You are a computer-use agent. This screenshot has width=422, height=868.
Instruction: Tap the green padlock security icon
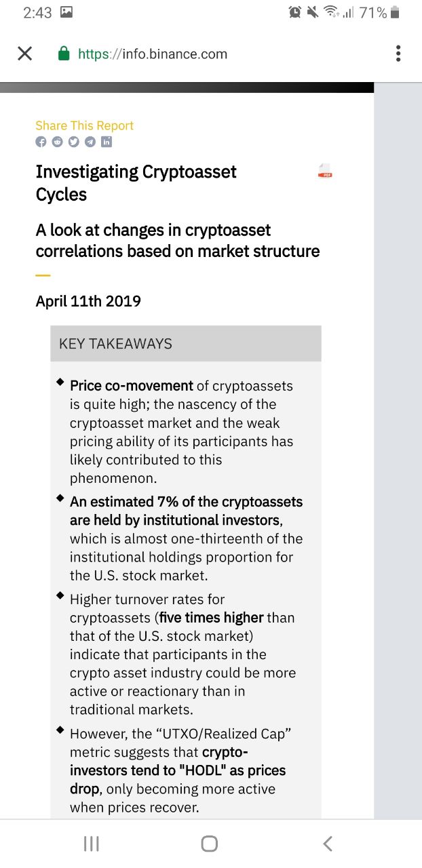[64, 54]
